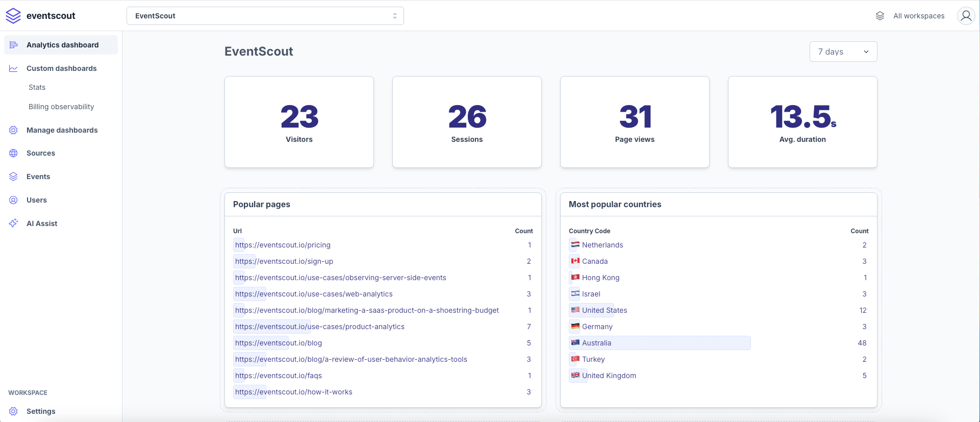Click the Canada country name
This screenshot has width=980, height=422.
coord(595,261)
